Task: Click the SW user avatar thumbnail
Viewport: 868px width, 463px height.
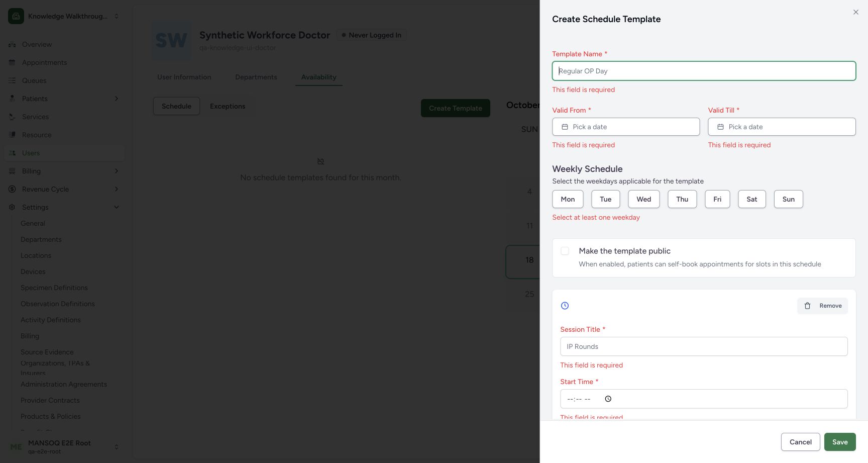Action: (172, 41)
